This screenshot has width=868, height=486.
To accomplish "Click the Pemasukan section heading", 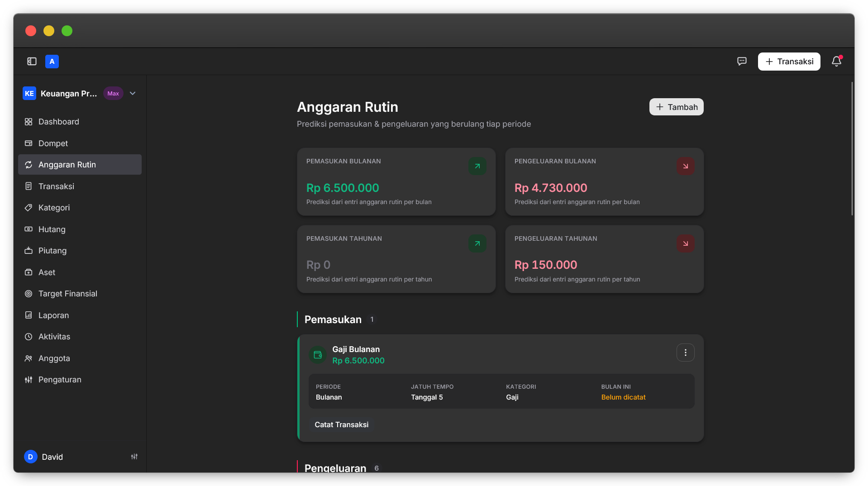I will [333, 319].
